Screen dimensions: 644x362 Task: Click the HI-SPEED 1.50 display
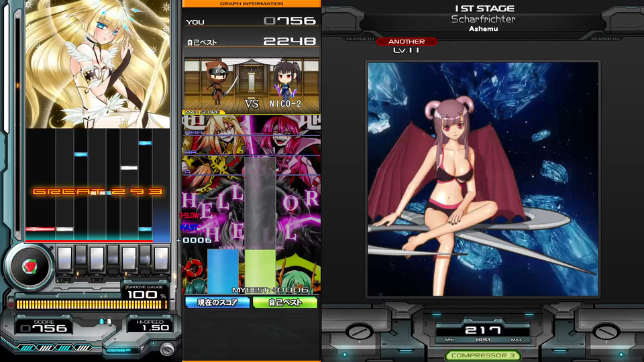(x=150, y=326)
